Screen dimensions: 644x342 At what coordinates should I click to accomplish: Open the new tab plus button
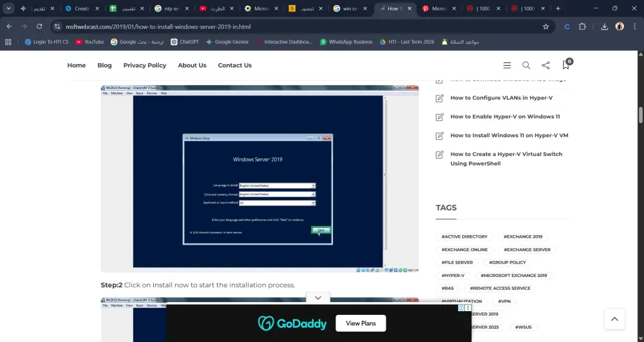[x=558, y=8]
